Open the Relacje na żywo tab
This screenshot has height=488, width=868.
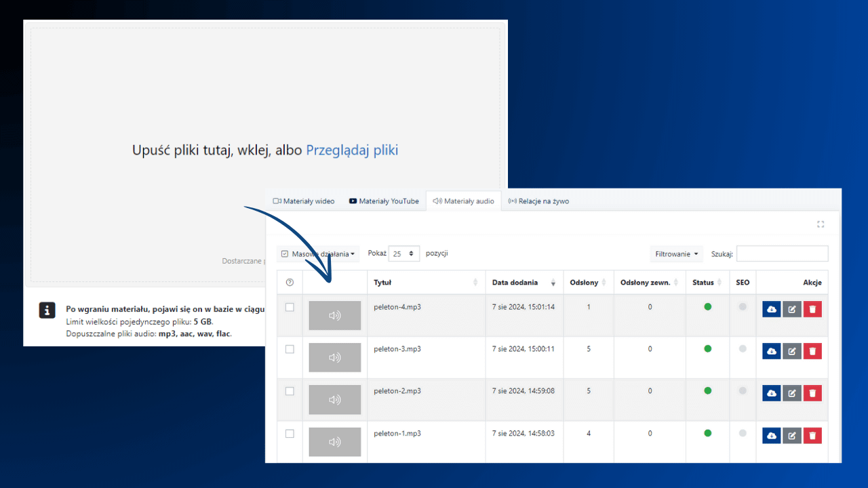(x=538, y=201)
